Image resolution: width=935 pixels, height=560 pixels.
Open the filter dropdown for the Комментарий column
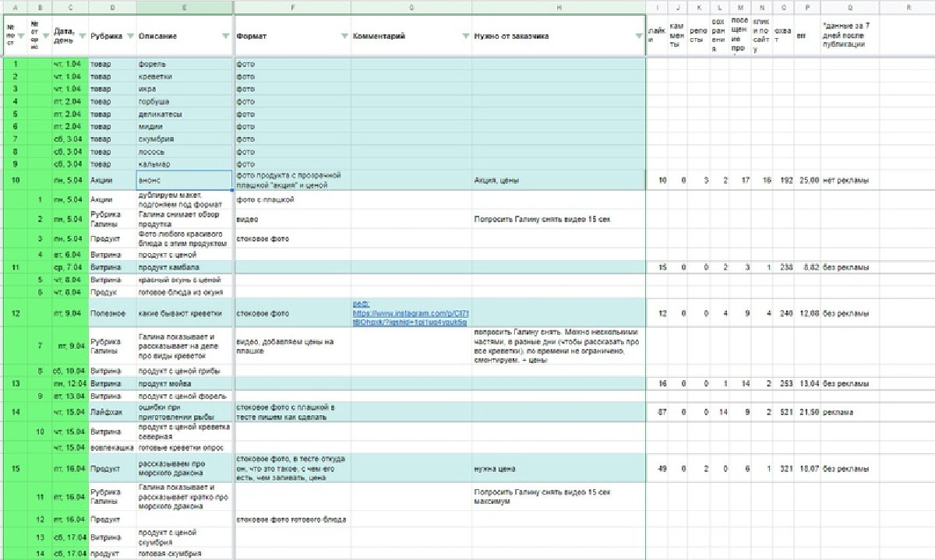pos(465,37)
